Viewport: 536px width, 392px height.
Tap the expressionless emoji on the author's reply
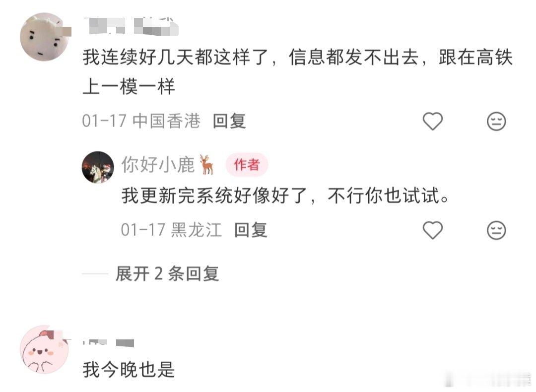pyautogui.click(x=496, y=230)
